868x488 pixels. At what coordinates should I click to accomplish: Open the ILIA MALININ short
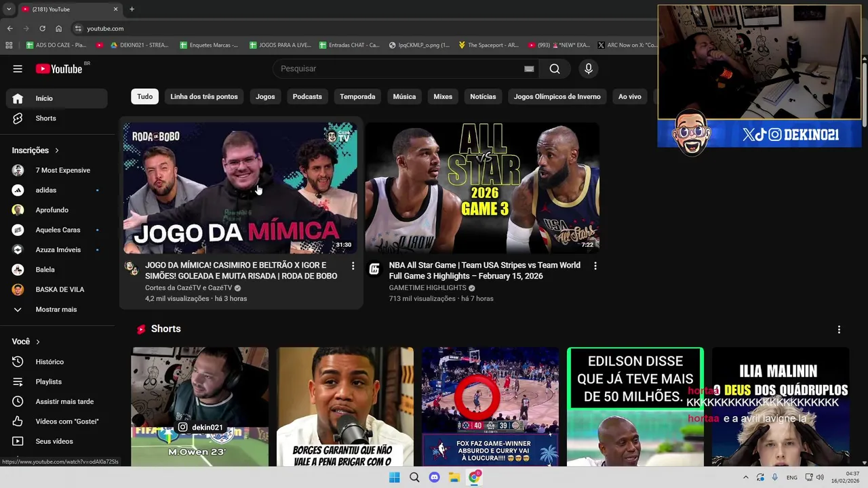coord(781,407)
